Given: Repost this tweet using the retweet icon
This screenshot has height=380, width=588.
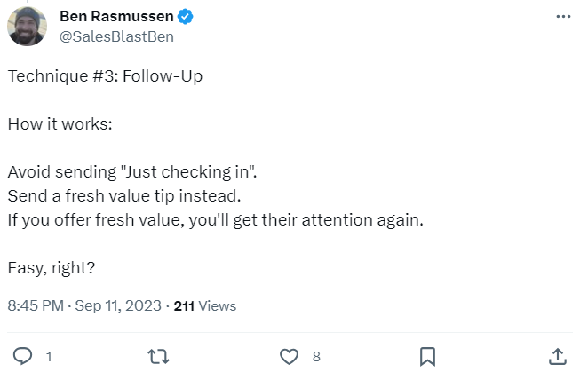Looking at the screenshot, I should tap(157, 357).
